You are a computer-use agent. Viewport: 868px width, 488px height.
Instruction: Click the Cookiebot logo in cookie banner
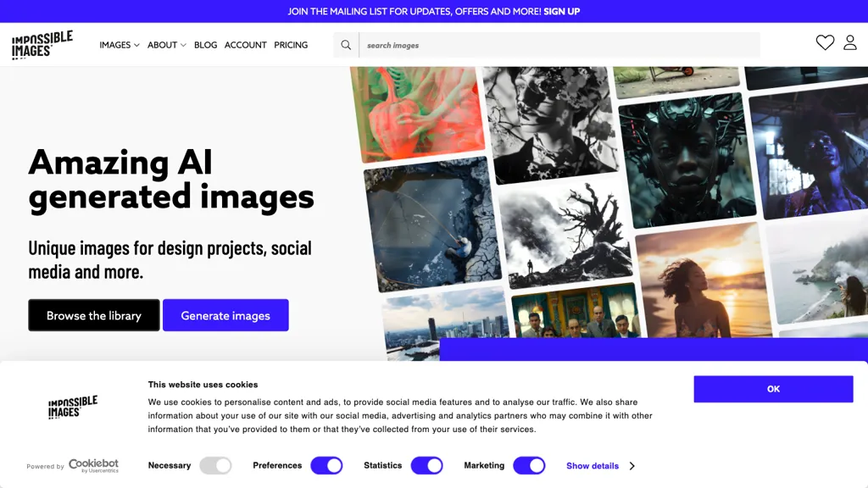93,465
